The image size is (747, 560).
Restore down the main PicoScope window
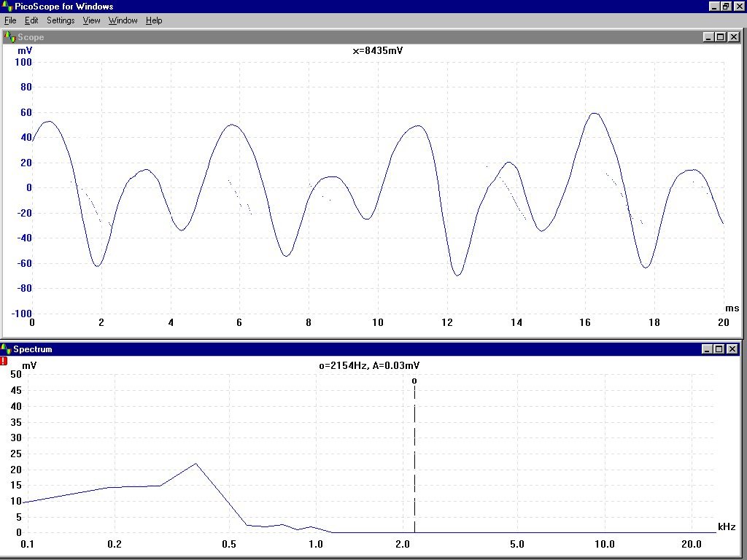click(726, 7)
